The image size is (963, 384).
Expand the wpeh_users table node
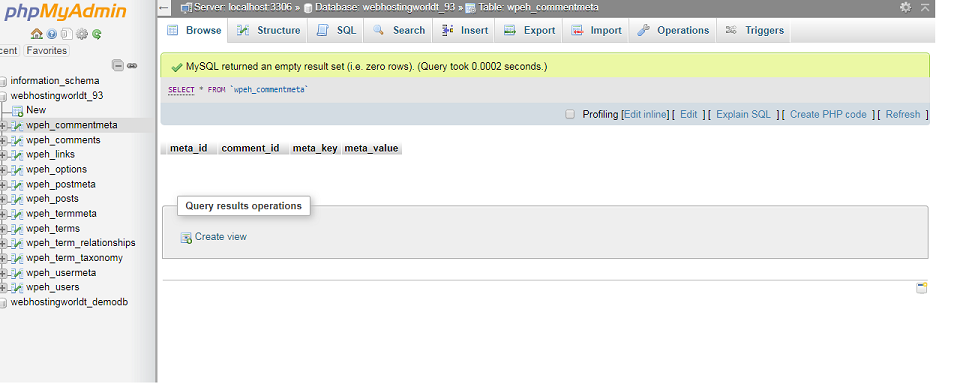coord(3,288)
